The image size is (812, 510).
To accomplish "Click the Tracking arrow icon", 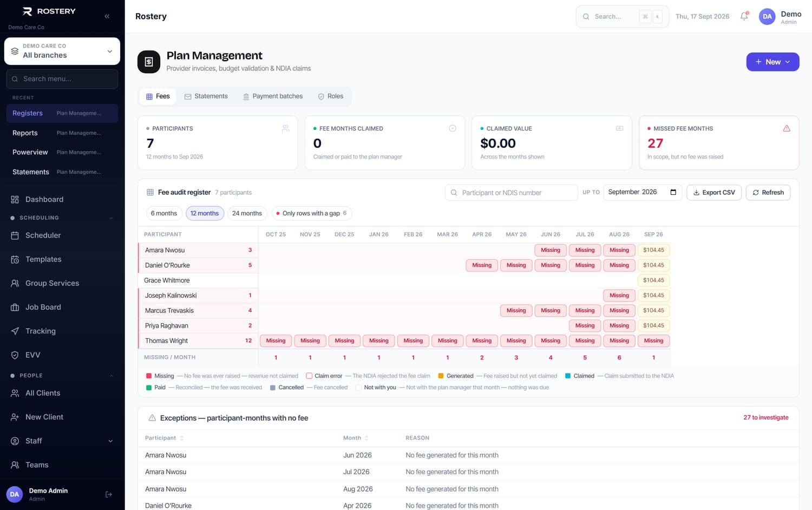I will coord(15,331).
